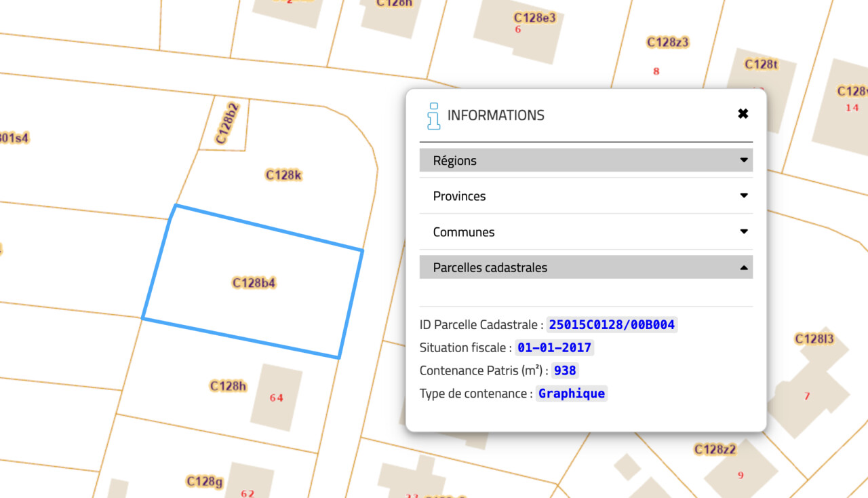Click house number 7 on building
This screenshot has width=868, height=498.
(807, 396)
